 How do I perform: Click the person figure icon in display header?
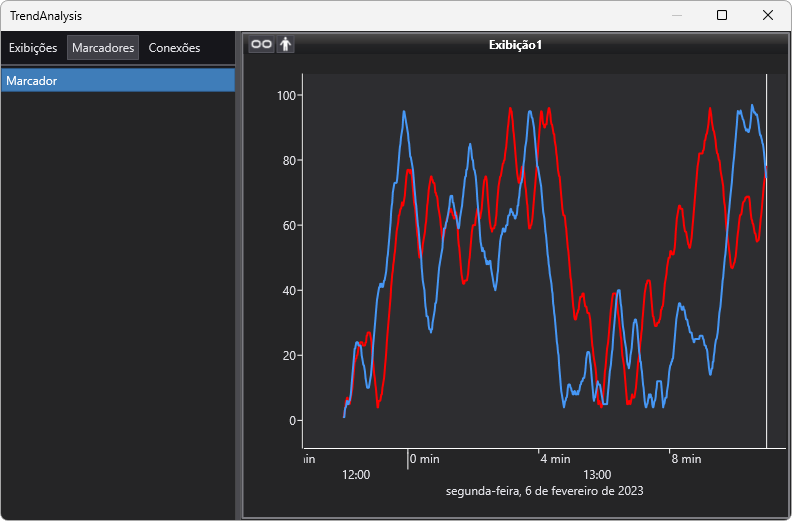[x=286, y=44]
